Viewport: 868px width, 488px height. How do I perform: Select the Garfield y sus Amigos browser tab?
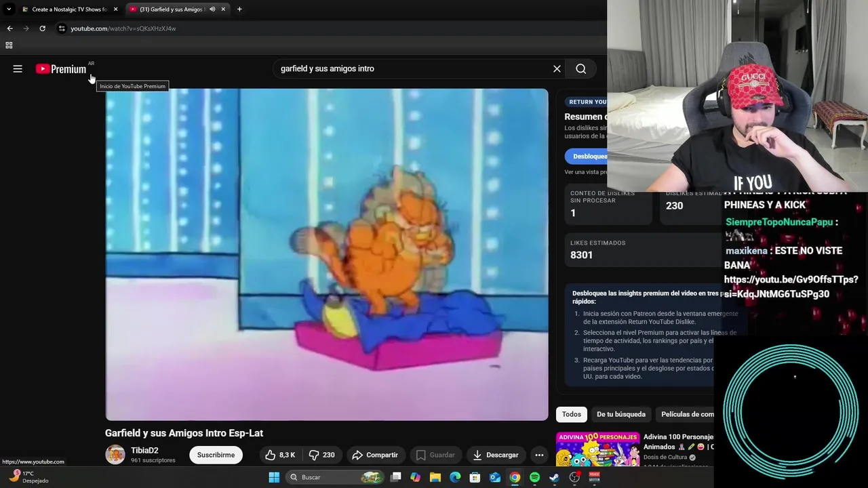coord(178,9)
